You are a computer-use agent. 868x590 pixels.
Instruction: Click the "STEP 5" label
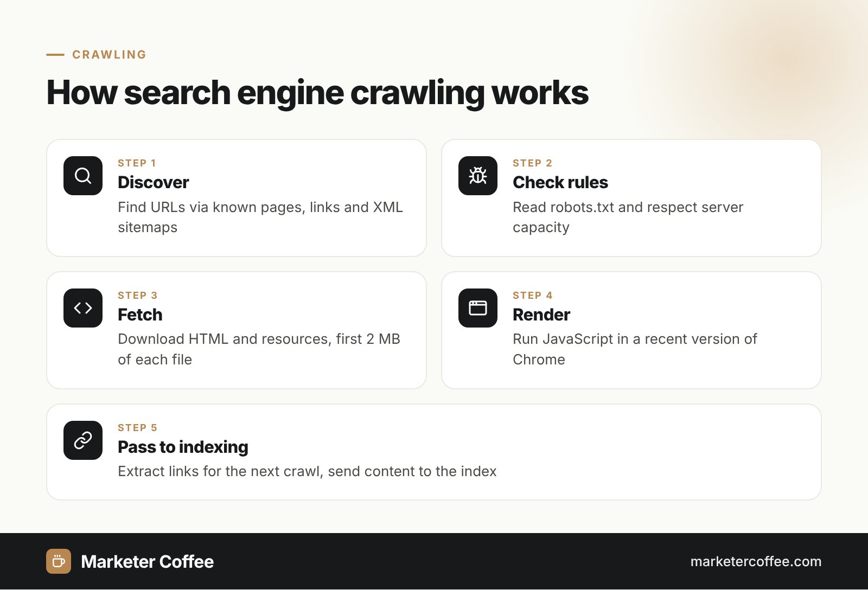137,428
